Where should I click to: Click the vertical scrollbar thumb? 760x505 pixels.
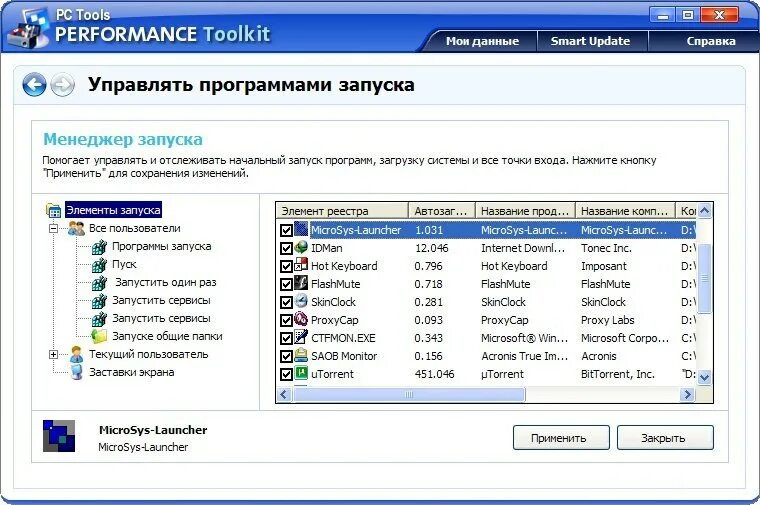(705, 278)
